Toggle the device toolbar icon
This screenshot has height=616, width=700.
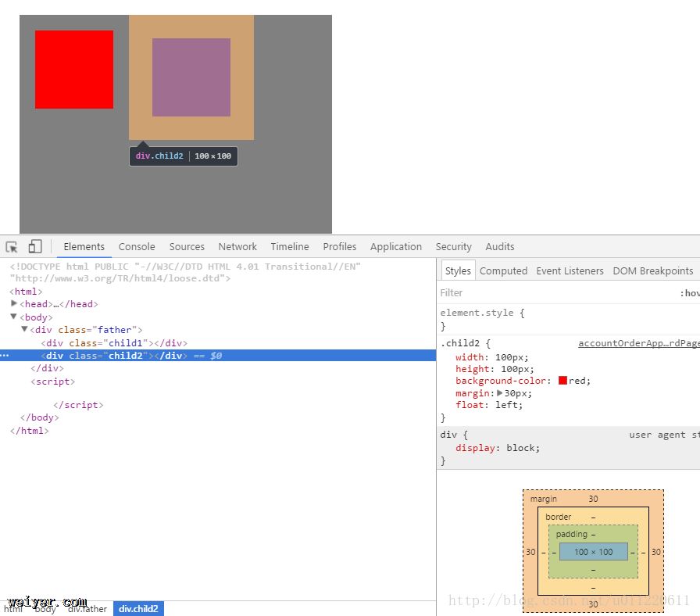coord(35,247)
